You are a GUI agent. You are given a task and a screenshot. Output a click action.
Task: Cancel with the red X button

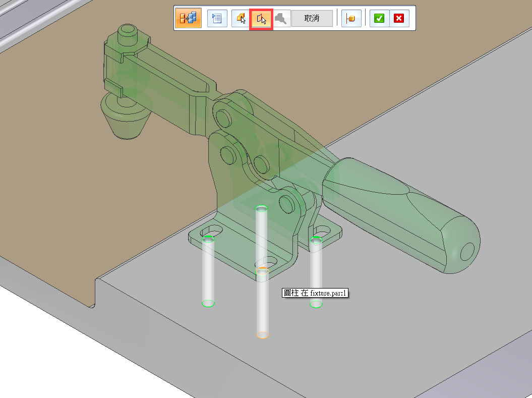coord(399,18)
